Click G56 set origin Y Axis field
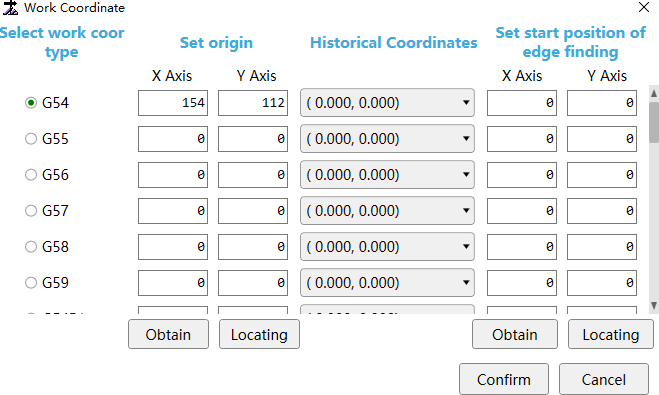 click(253, 175)
